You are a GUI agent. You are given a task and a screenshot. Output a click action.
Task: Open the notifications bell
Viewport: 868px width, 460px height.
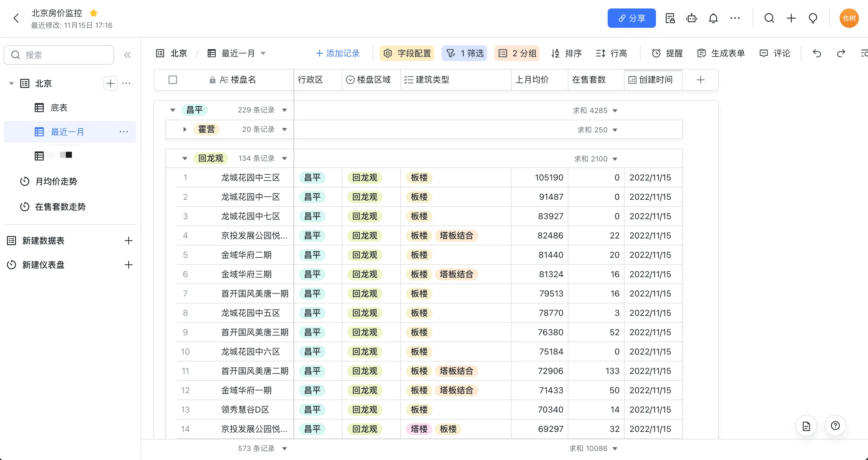click(713, 18)
